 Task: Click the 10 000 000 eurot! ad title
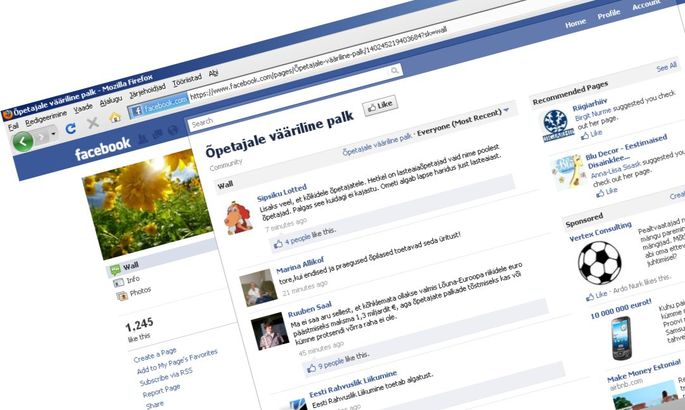[x=621, y=309]
